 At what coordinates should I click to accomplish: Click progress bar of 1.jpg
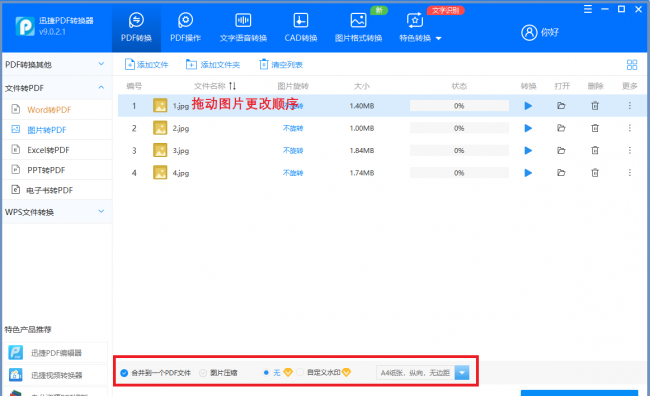point(459,106)
